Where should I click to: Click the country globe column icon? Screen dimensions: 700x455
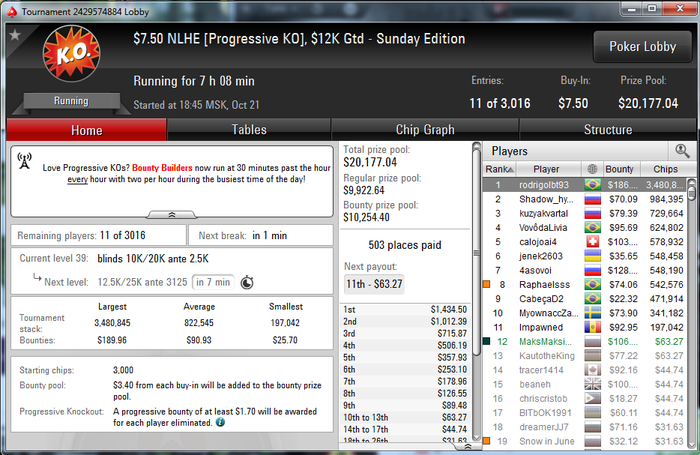click(592, 169)
